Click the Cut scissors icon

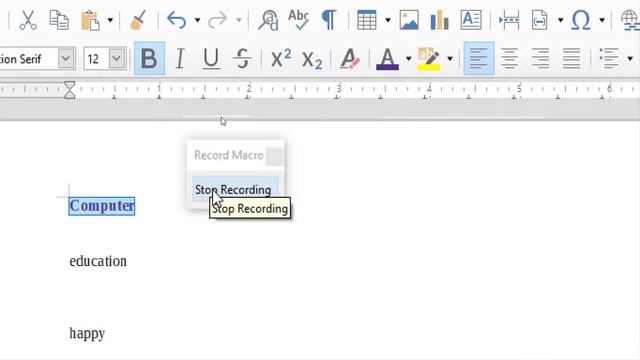(x=28, y=20)
